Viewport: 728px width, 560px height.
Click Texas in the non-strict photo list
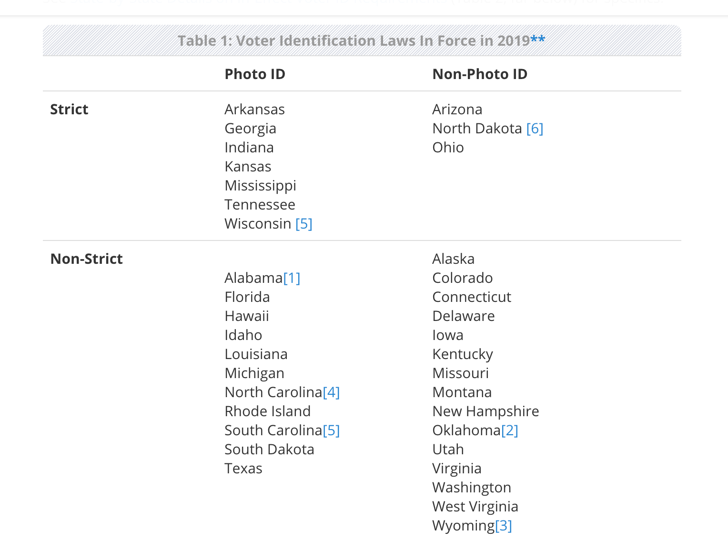(243, 469)
